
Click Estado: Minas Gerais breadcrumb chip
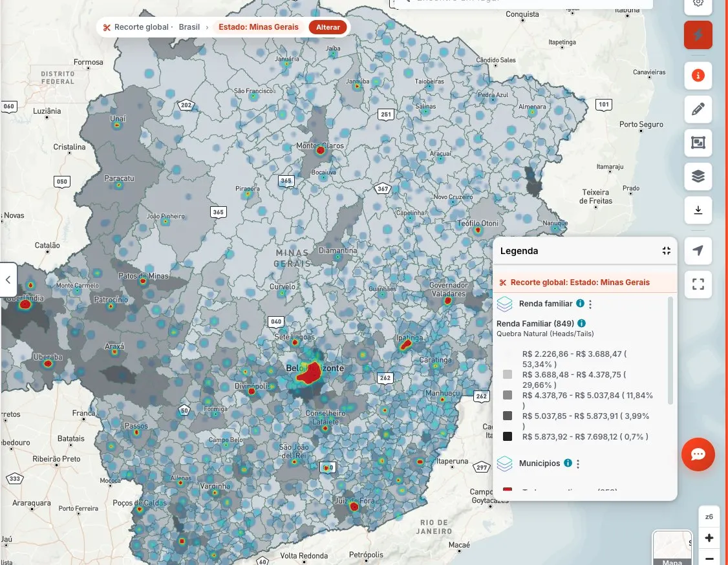(x=258, y=27)
